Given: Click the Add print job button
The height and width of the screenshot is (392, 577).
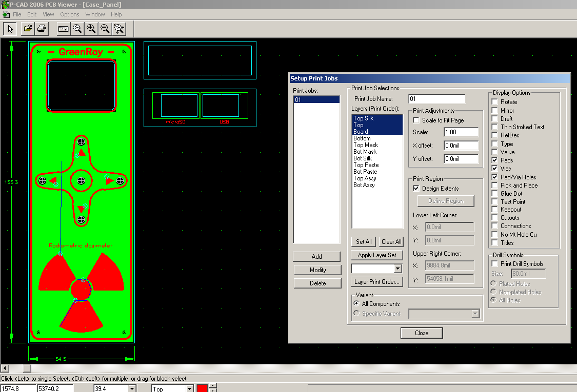Looking at the screenshot, I should point(317,256).
